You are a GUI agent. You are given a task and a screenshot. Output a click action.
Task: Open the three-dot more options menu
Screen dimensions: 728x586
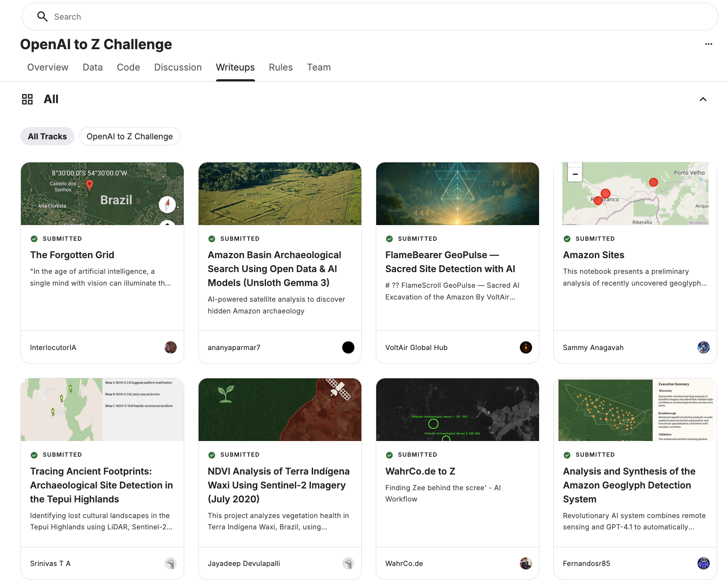(708, 44)
